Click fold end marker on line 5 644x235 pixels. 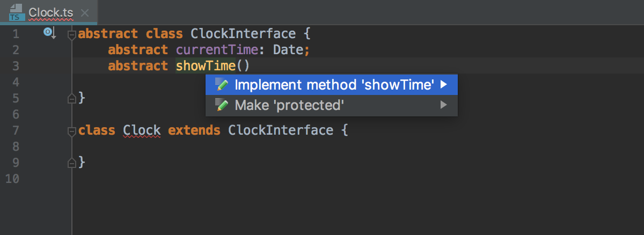coord(71,99)
